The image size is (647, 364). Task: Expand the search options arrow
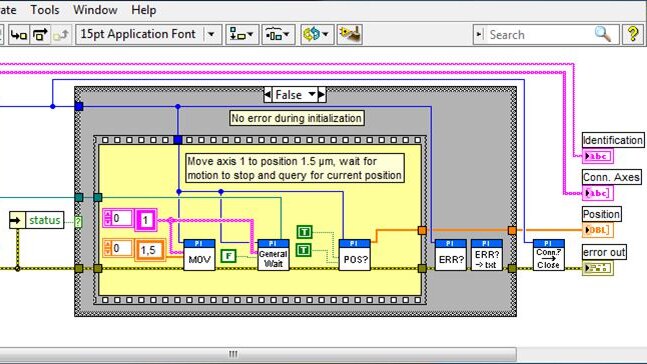coord(479,34)
